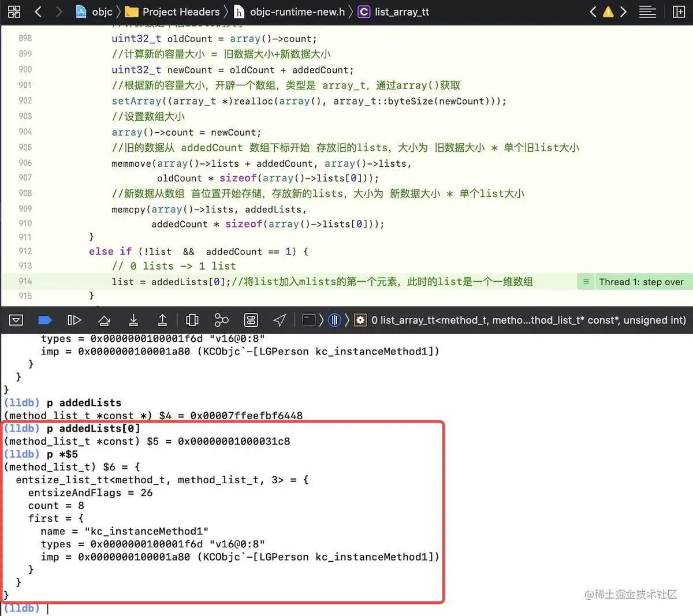Hide the debug area

click(16, 320)
